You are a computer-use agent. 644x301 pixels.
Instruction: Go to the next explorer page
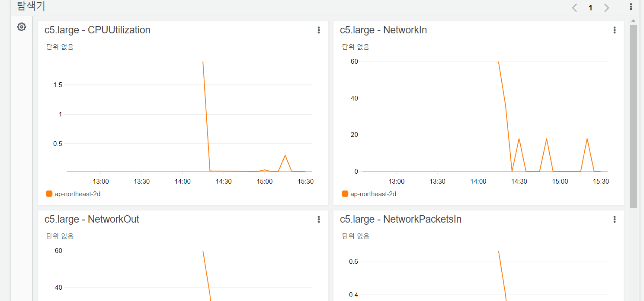pyautogui.click(x=606, y=8)
